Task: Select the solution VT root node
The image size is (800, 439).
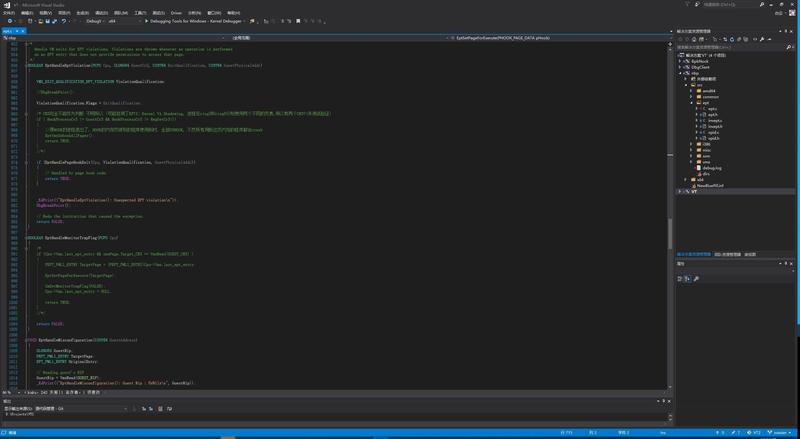Action: 703,55
